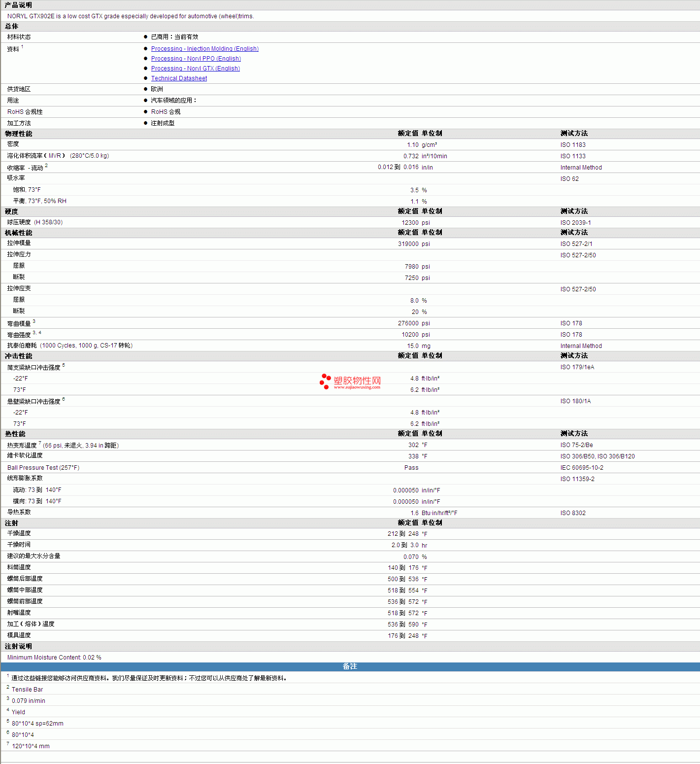Click the 供货地区 value 欧洲
The width and height of the screenshot is (700, 764).
[157, 89]
